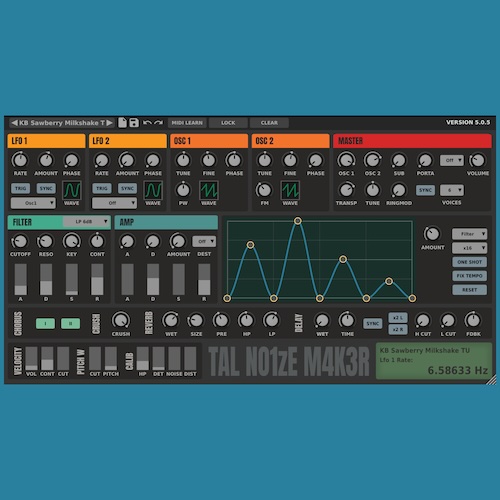Image resolution: width=500 pixels, height=500 pixels.
Task: Select the LFO 2 waveform display
Action: tap(153, 190)
